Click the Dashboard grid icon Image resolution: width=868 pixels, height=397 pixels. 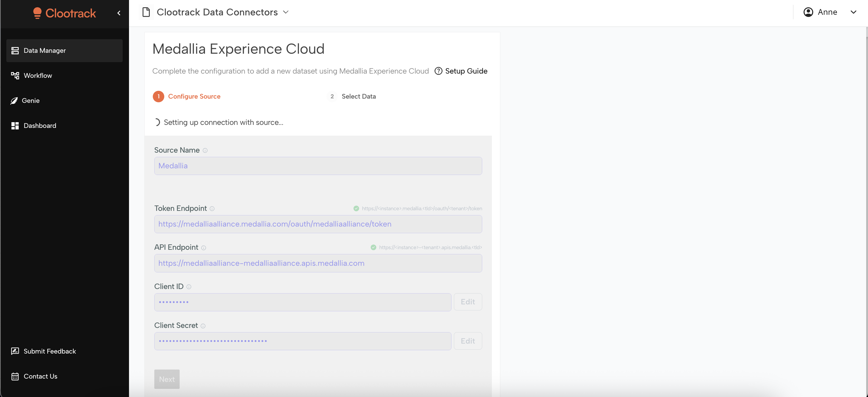(15, 125)
